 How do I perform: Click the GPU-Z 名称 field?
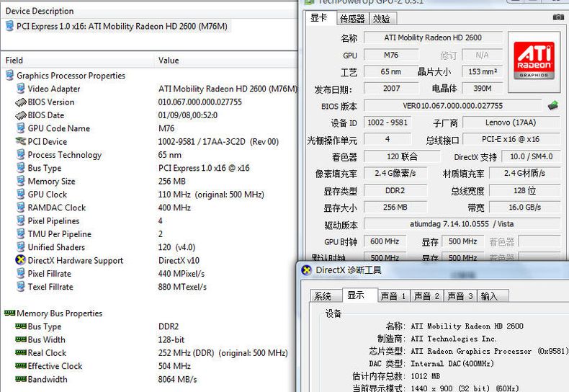point(433,37)
